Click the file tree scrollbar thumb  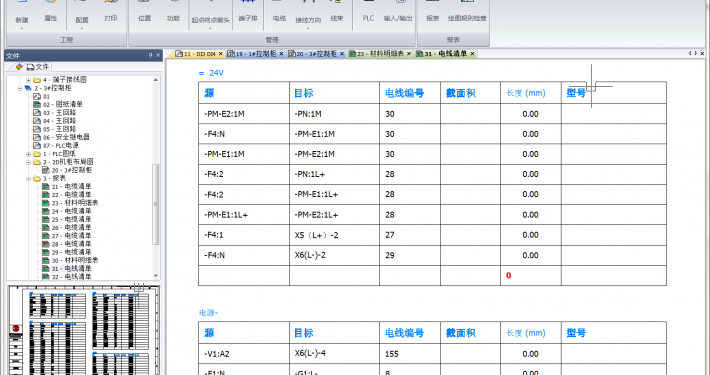(x=156, y=204)
